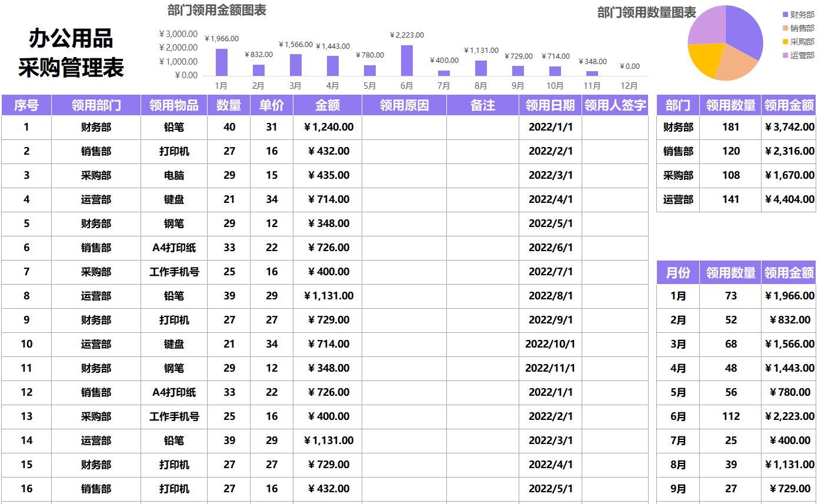This screenshot has height=504, width=818.
Task: Click the 财务部 legend color swatch
Action: coord(785,15)
